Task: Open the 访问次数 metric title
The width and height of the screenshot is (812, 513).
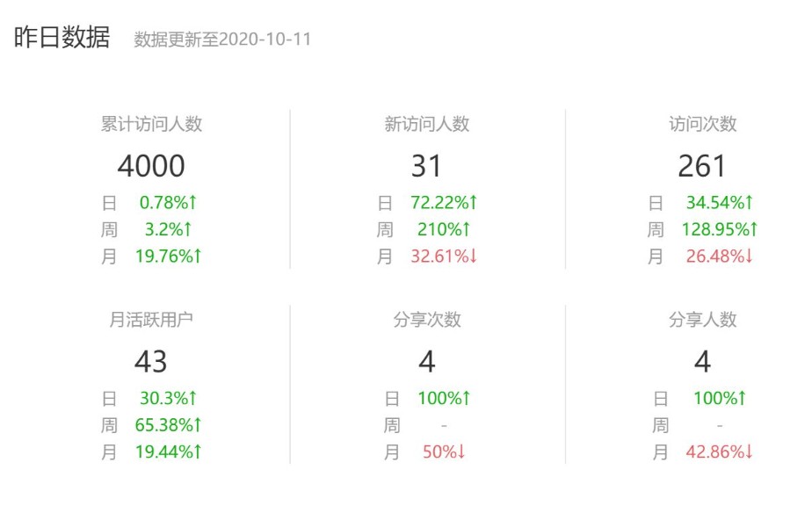Action: 702,125
